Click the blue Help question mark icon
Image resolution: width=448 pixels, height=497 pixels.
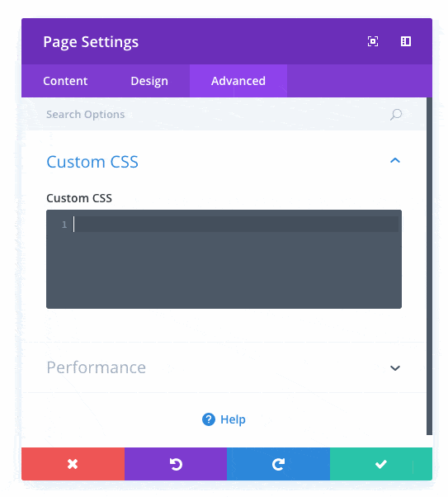pyautogui.click(x=209, y=419)
